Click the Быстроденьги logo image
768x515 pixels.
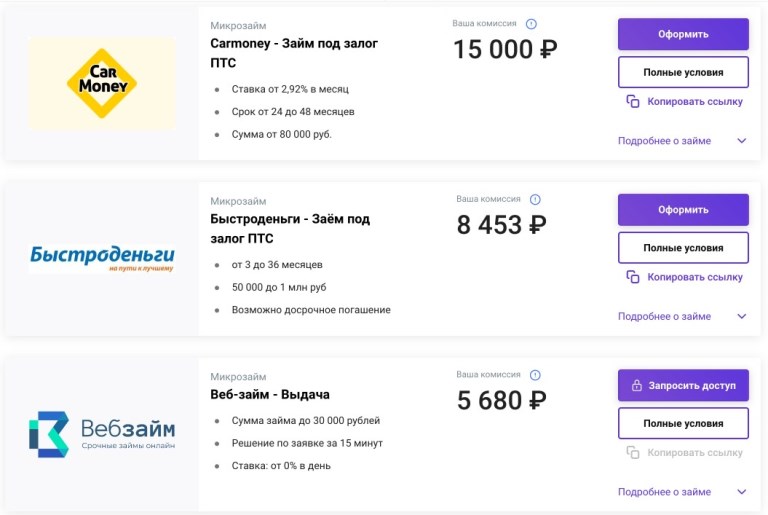pos(101,257)
